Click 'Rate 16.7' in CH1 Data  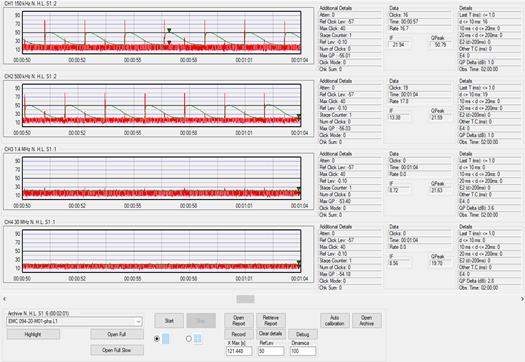tap(399, 28)
